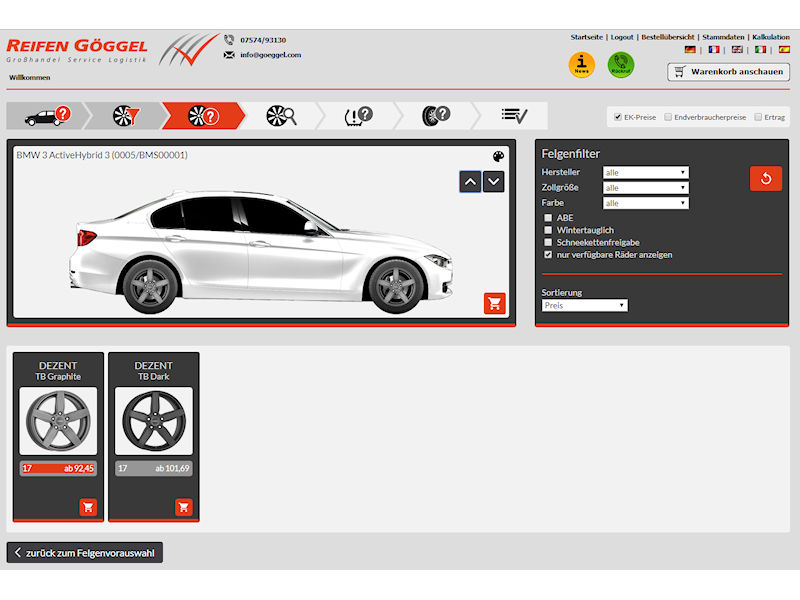Uncheck nur verfügbare Räder anzeigen
Screen dimensions: 800x600
548,255
